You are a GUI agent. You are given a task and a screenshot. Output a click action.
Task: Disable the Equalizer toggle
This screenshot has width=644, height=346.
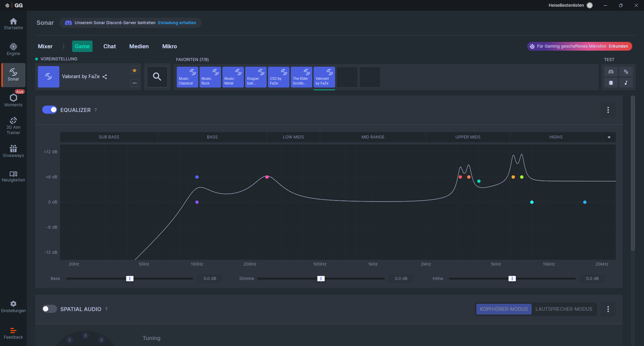(x=50, y=110)
